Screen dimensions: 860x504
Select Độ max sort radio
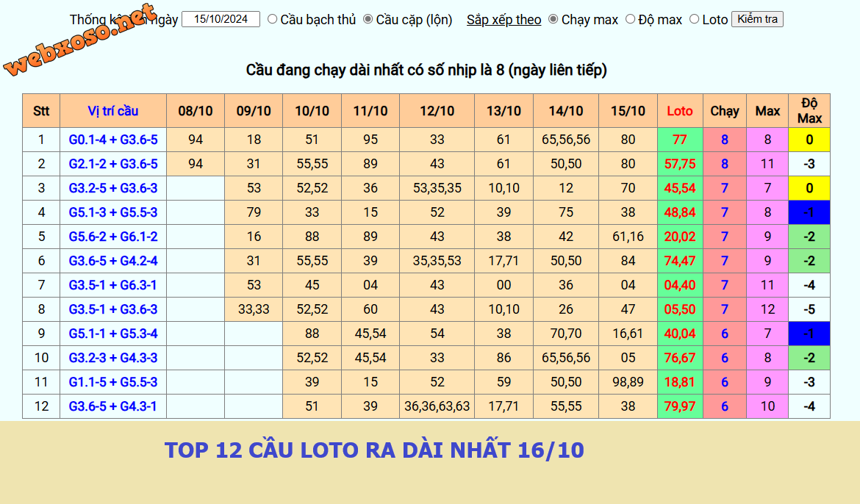pyautogui.click(x=630, y=19)
